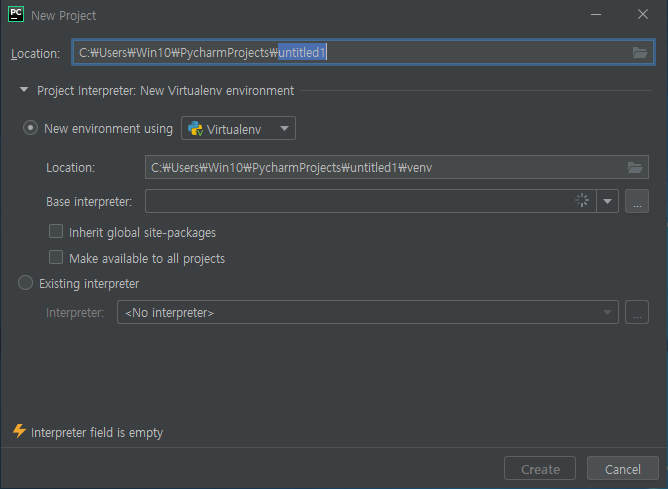Click ellipsis button next to existing Interpreter
Image resolution: width=668 pixels, height=489 pixels.
tap(637, 312)
